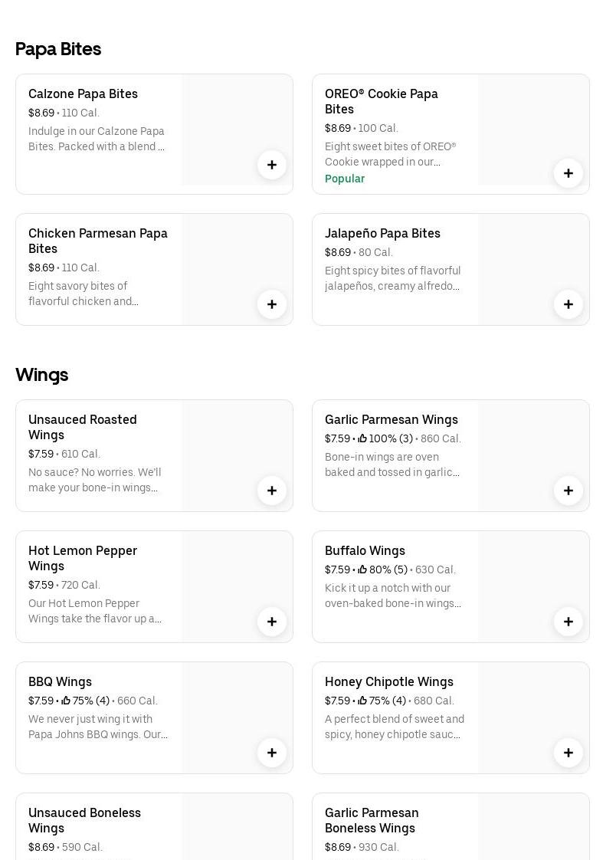This screenshot has height=860, width=616.
Task: Add Buffalo Wings to cart
Action: pos(568,622)
